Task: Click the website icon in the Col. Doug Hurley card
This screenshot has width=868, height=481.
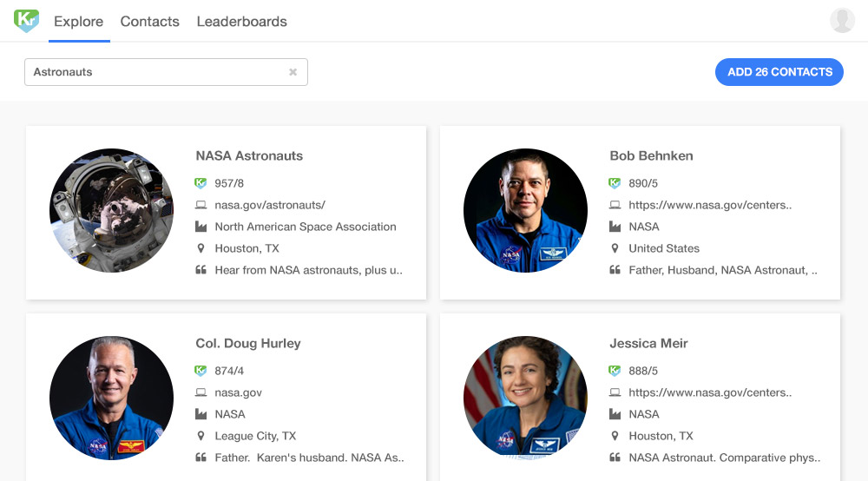Action: (x=201, y=392)
